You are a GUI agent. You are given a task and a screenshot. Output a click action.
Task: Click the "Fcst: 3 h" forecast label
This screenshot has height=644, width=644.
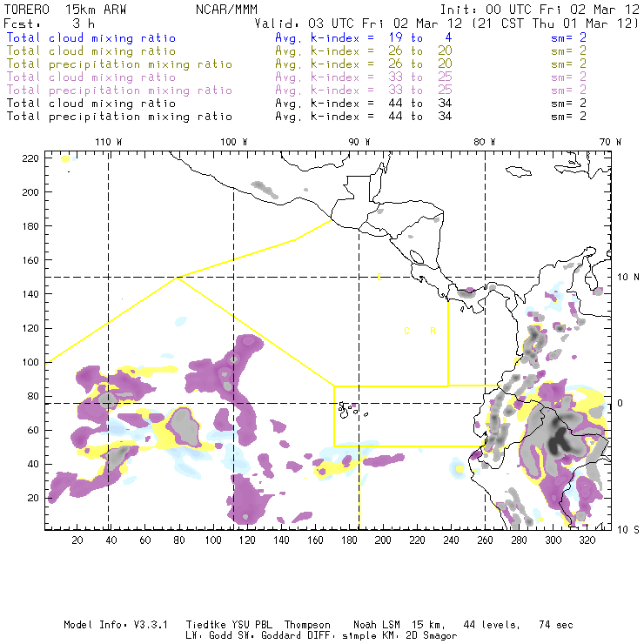(x=50, y=23)
